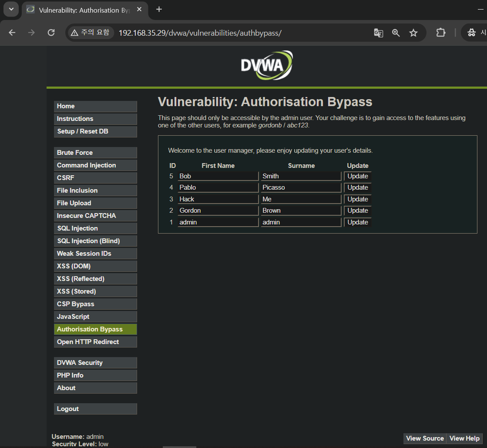Close the Authorisation Bypass tab
This screenshot has width=487, height=448.
click(139, 9)
